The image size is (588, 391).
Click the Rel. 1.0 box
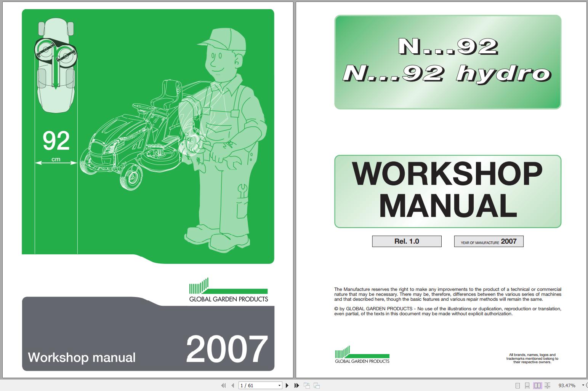tap(407, 241)
